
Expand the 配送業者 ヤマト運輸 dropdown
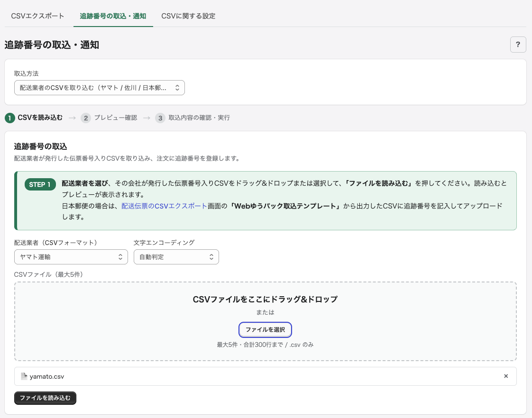(x=71, y=257)
